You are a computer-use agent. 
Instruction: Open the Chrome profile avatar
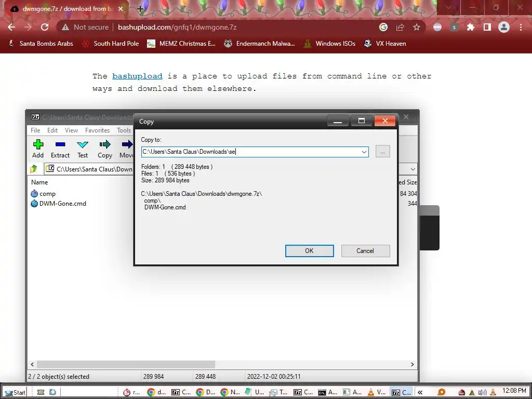(504, 27)
